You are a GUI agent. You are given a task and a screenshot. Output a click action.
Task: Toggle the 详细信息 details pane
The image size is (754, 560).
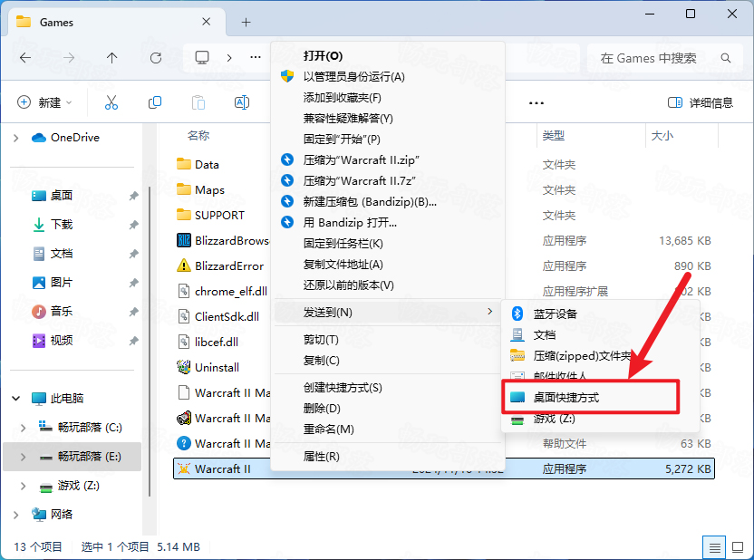701,102
